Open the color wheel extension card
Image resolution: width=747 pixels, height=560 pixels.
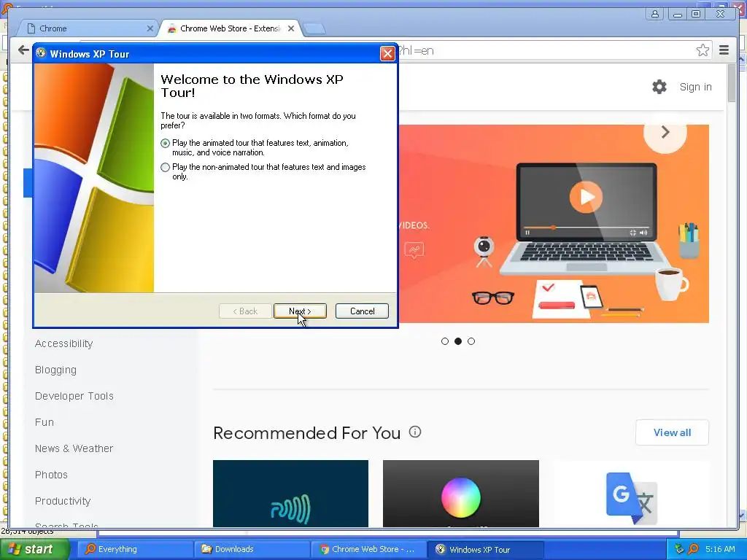click(461, 494)
